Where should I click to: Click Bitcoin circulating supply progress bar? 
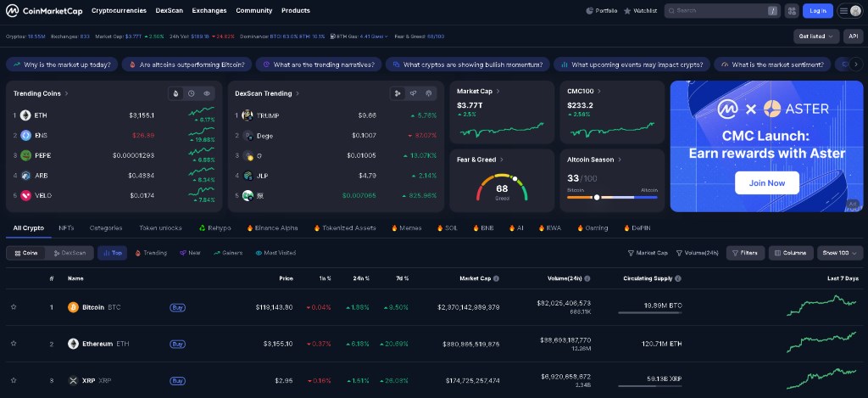coord(649,313)
